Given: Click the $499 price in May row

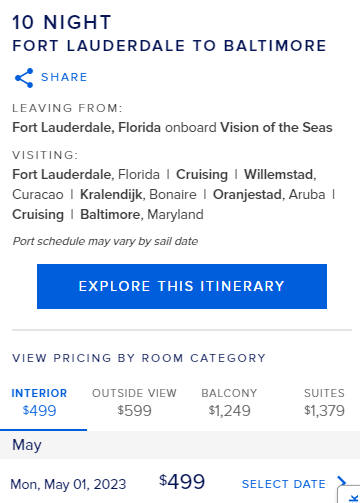Looking at the screenshot, I should click(x=182, y=482).
